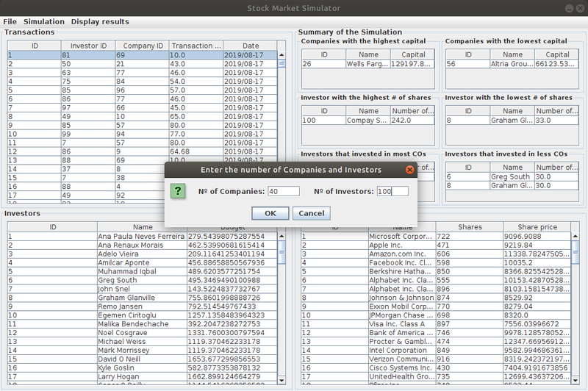This screenshot has width=588, height=391.
Task: Click the Investors table scroll-up arrow
Action: pos(282,237)
